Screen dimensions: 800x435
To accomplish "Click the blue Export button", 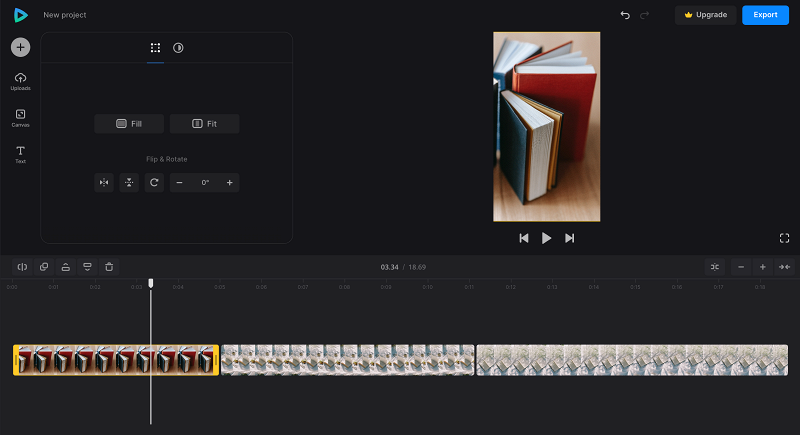I will pyautogui.click(x=765, y=15).
